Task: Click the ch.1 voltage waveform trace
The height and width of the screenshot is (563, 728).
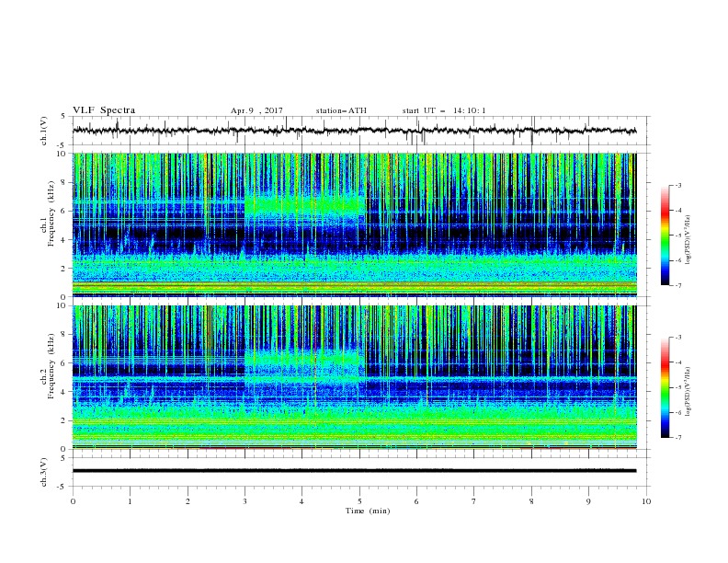Action: (x=355, y=131)
